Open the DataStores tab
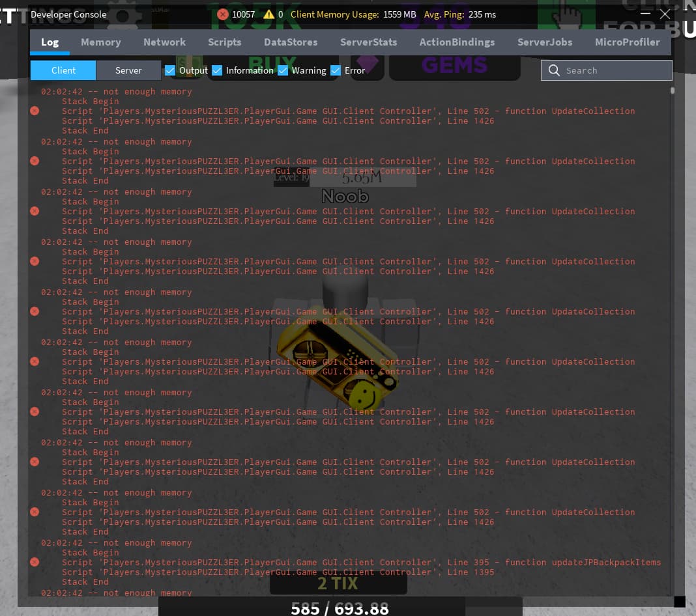Screen dimensions: 696x616 pos(291,42)
